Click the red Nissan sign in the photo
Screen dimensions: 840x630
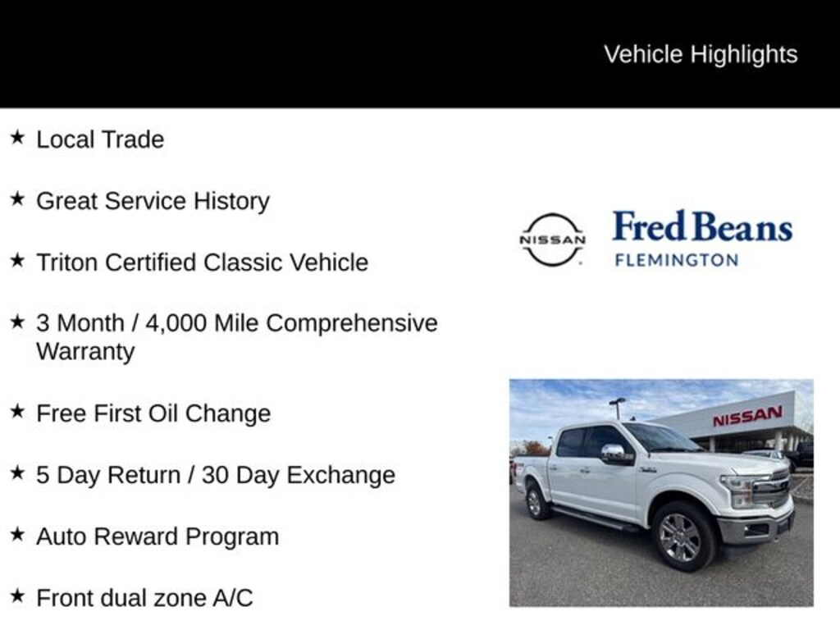click(746, 417)
